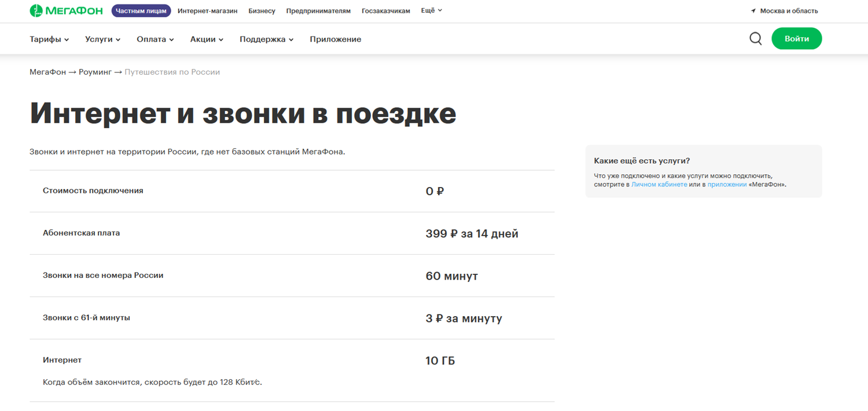Click the location arrow icon near Москва
The width and height of the screenshot is (868, 411).
753,11
